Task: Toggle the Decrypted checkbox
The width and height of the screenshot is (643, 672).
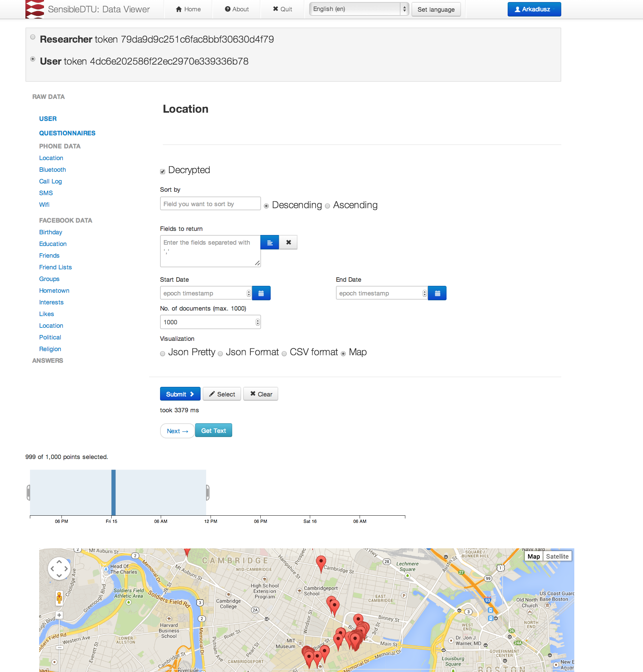Action: coord(163,171)
